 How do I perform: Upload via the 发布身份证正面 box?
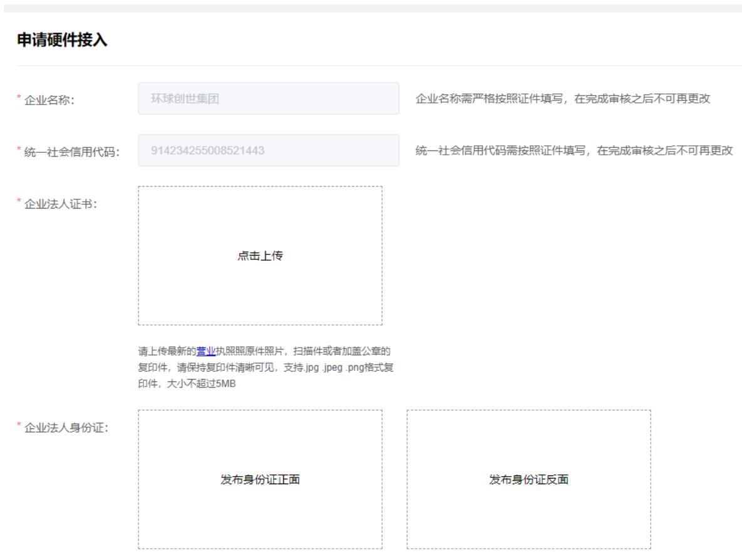(260, 479)
